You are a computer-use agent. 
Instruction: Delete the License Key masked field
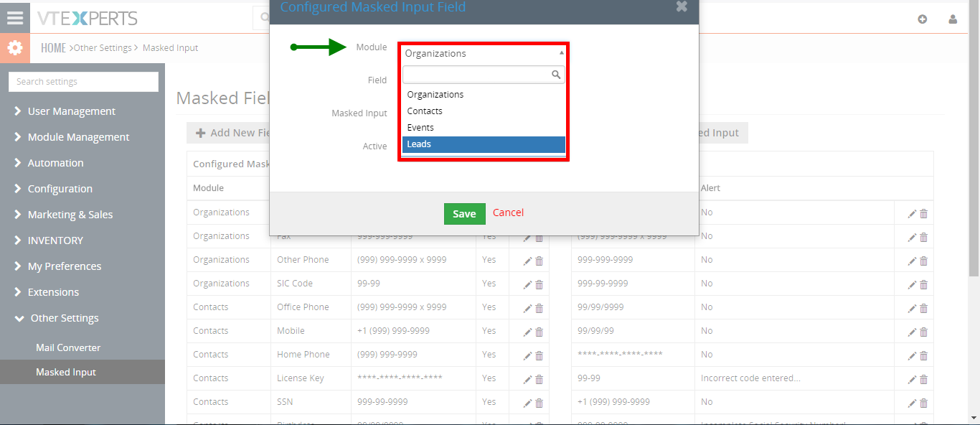point(540,380)
